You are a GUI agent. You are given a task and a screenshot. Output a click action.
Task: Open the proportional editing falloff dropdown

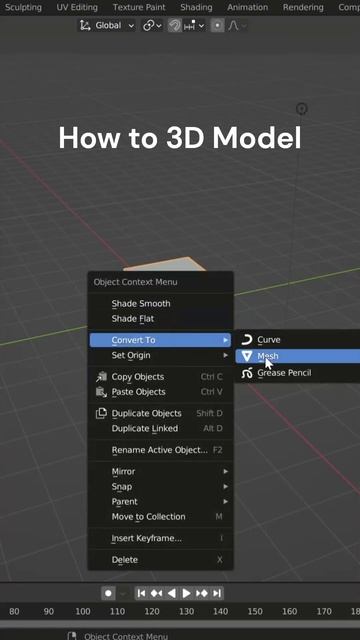[237, 26]
